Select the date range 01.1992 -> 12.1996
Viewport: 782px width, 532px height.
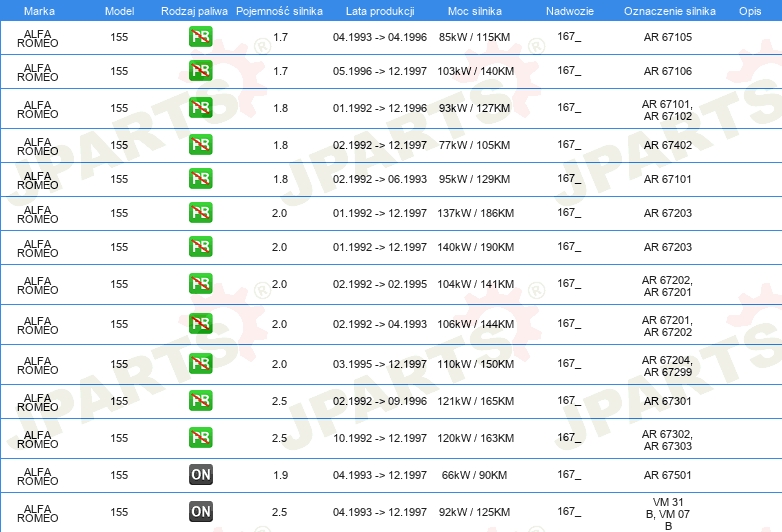click(380, 108)
